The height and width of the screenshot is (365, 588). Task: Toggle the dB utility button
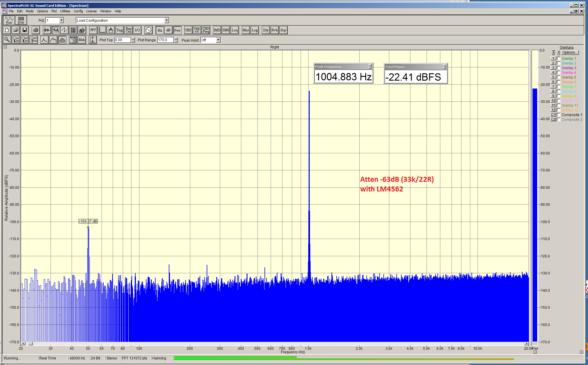(168, 30)
